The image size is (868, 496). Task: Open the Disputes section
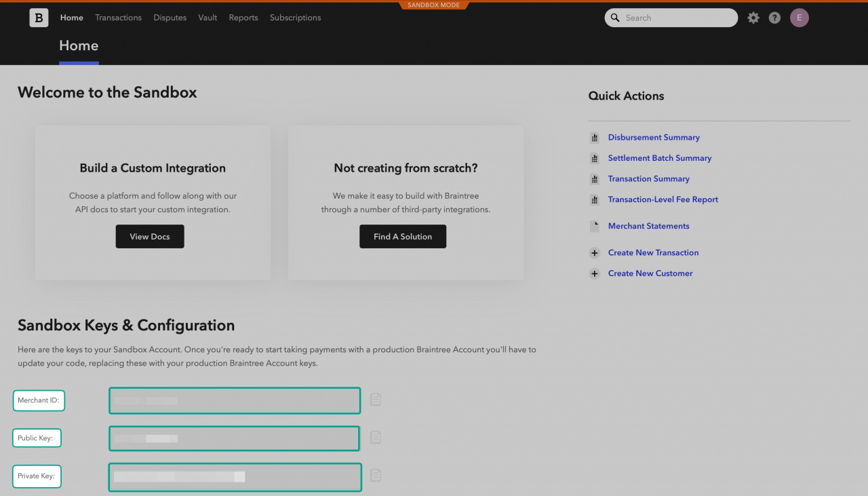click(170, 18)
